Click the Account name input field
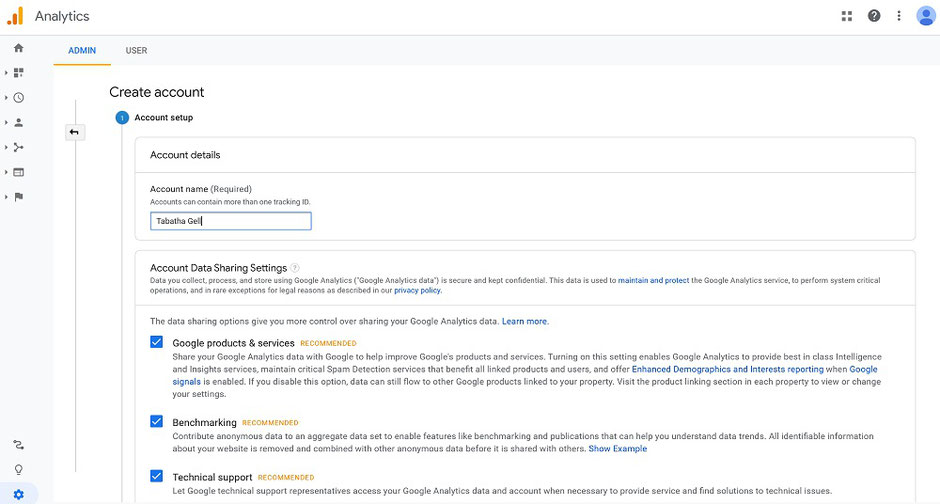The width and height of the screenshot is (940, 504). pos(231,221)
